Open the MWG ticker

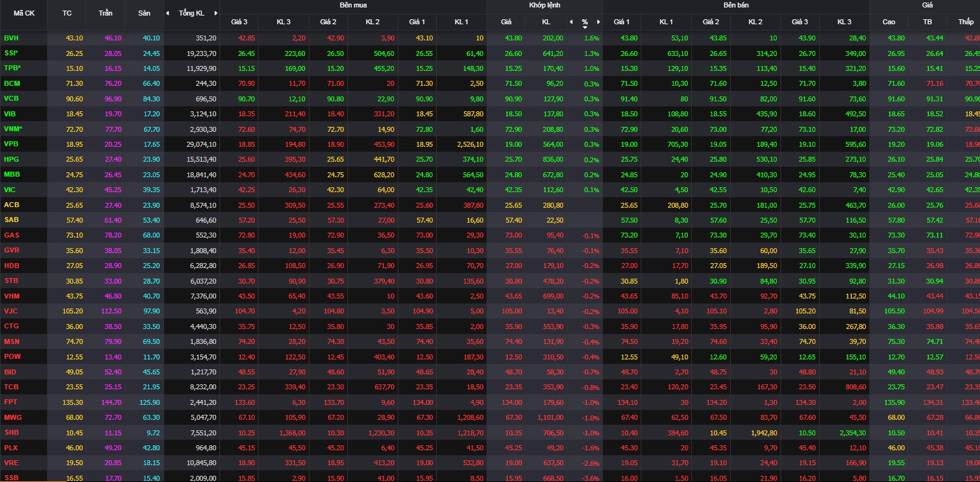tap(12, 417)
